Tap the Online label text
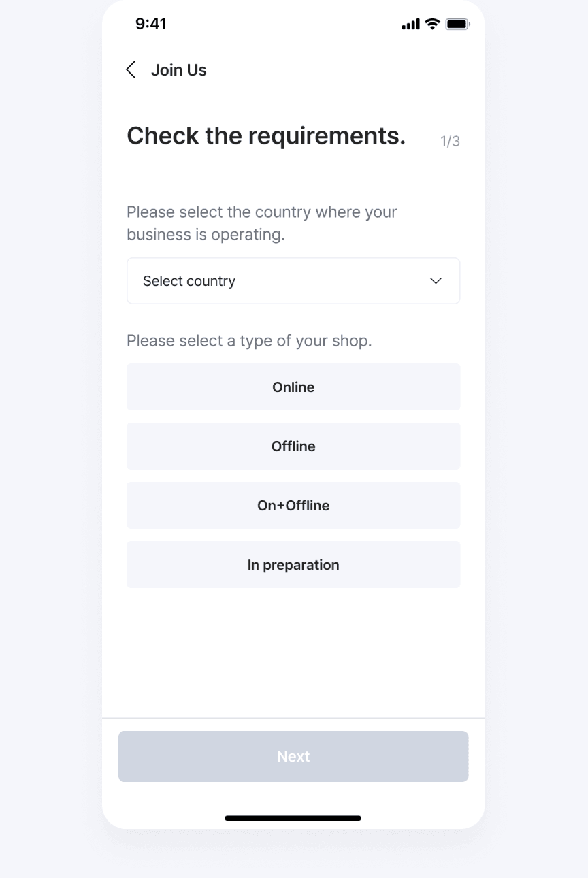 point(293,387)
